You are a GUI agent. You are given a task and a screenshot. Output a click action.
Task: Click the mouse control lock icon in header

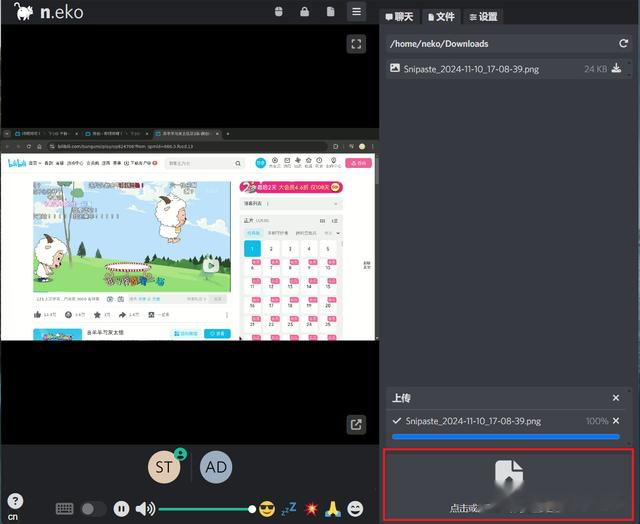coord(278,11)
